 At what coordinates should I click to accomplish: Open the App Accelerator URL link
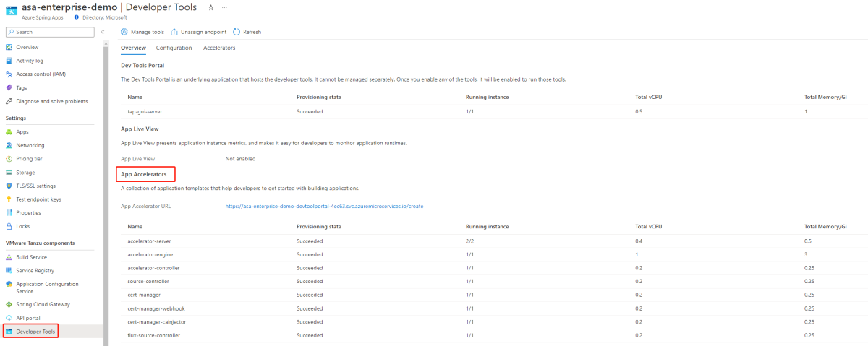324,206
